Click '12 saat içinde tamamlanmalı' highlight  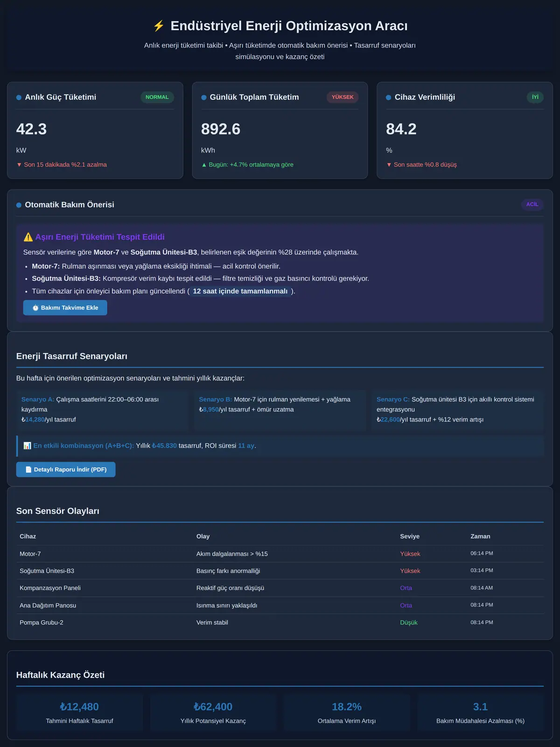coord(240,291)
